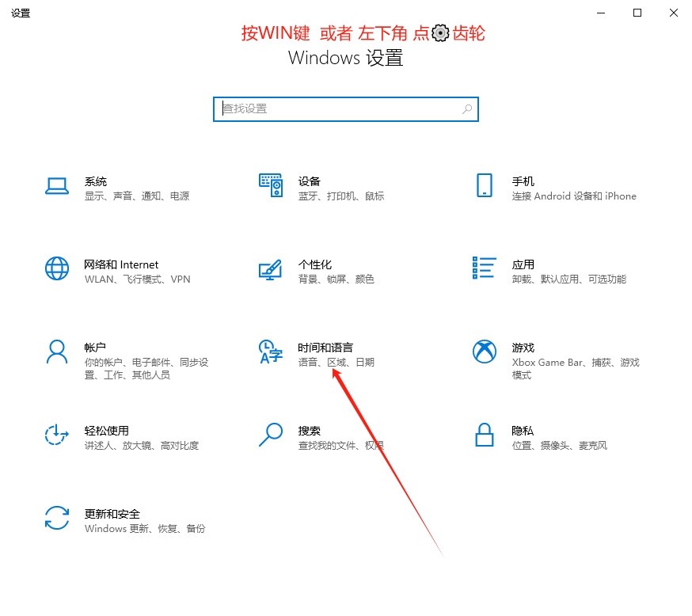Image resolution: width=692 pixels, height=616 pixels.
Task: Click the text 查找我的文件、权限
Action: click(341, 445)
